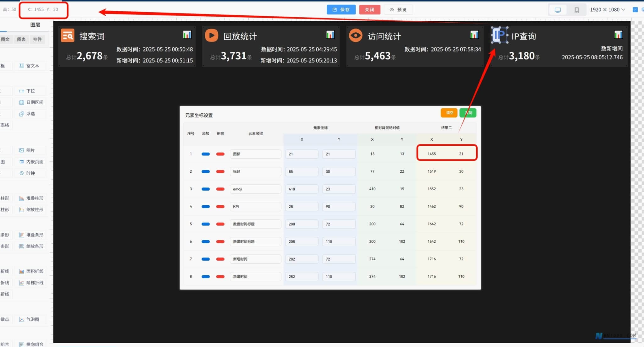Edit the 数据时间标题 element name field
The height and width of the screenshot is (347, 644).
click(255, 224)
